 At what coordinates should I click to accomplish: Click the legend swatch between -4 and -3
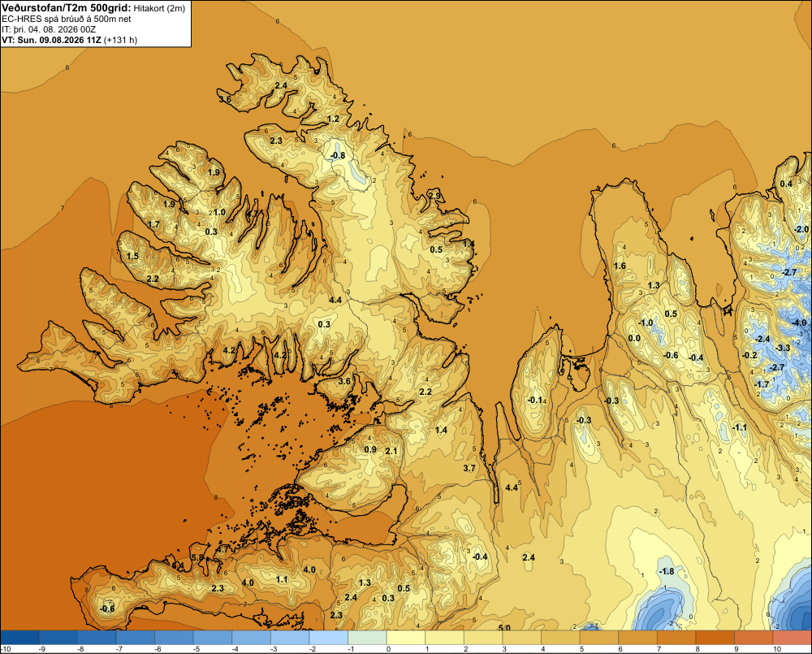[x=252, y=638]
